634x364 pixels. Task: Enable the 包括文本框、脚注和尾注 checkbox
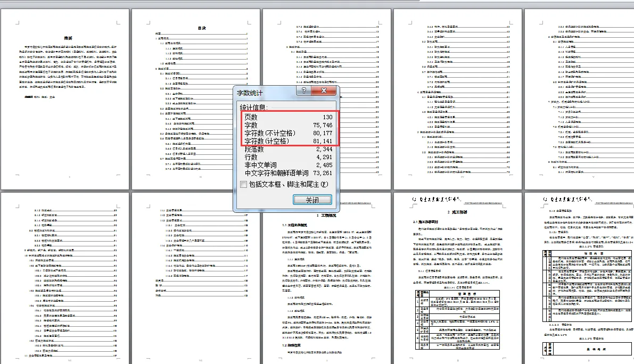(244, 184)
